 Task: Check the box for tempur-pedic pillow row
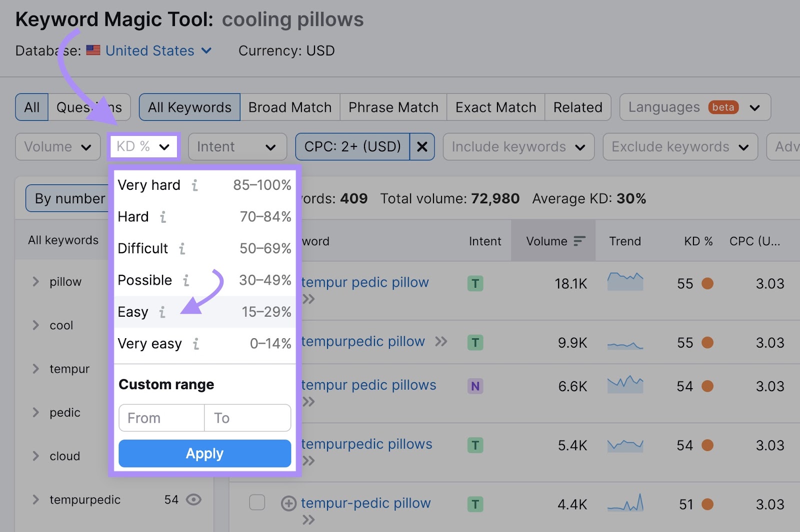click(x=257, y=503)
